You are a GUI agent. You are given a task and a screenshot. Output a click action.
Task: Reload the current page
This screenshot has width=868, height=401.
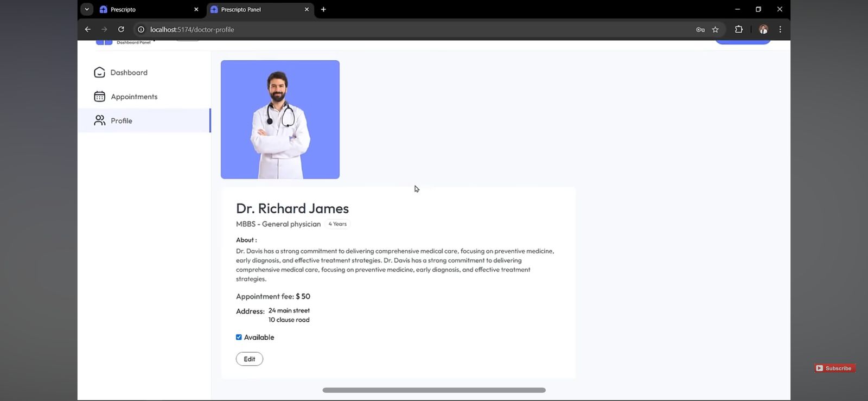coord(121,29)
